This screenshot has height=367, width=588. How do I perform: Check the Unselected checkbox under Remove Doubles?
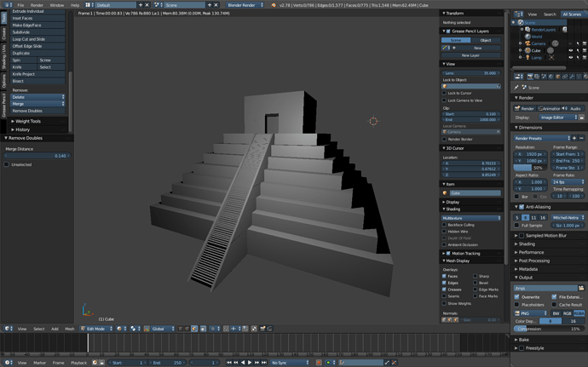[6, 164]
